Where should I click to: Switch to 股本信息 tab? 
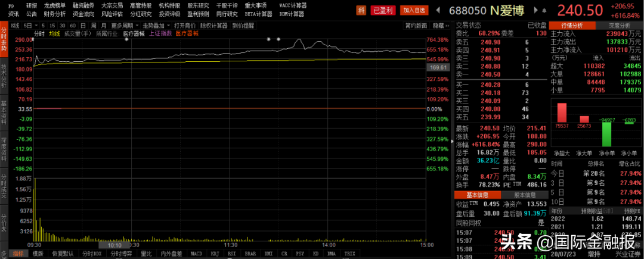click(x=525, y=195)
